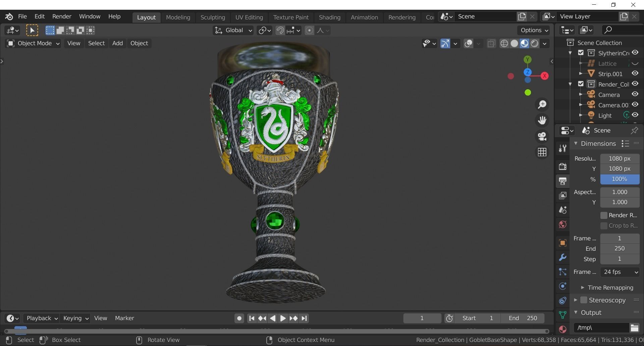Hide the Camera object in outliner

(x=635, y=94)
